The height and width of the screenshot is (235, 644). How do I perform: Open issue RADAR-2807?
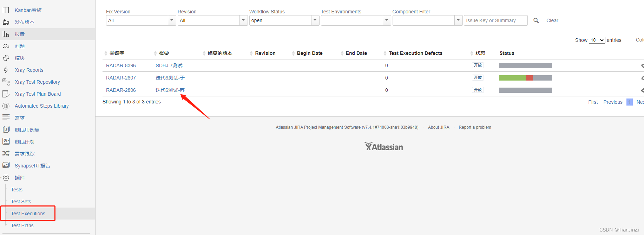click(121, 78)
